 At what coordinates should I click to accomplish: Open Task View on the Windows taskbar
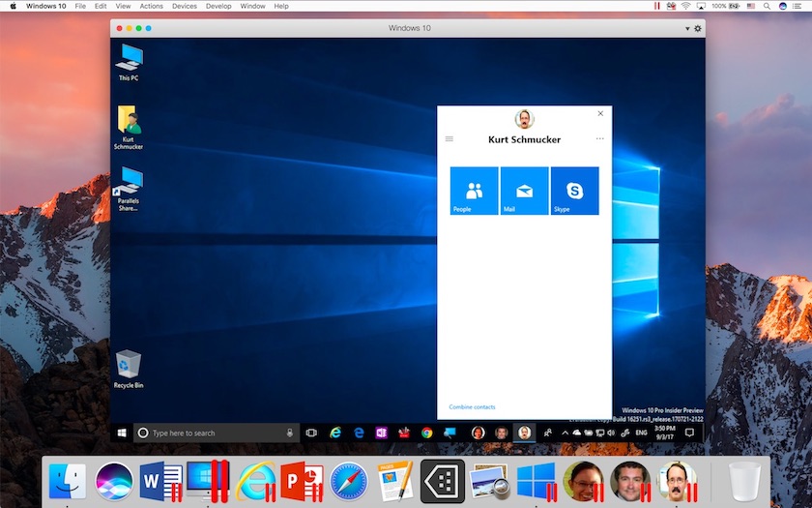point(311,433)
